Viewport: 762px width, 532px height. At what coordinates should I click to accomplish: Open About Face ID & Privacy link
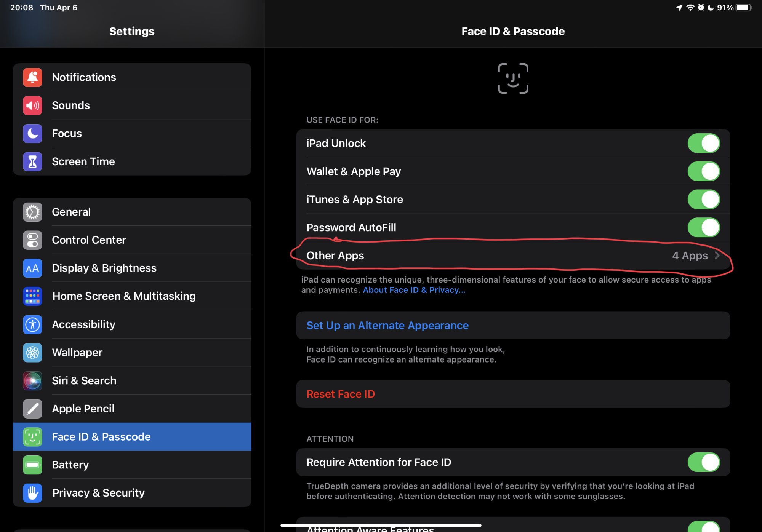[x=414, y=290]
